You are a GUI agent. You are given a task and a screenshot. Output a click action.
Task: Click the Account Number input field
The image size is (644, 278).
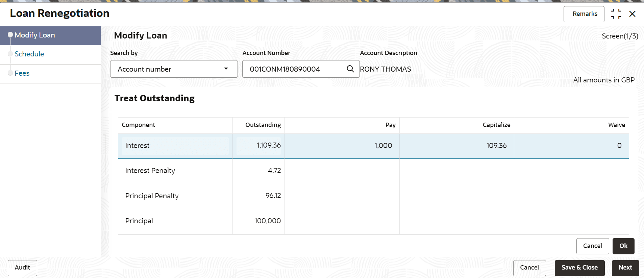tap(294, 69)
